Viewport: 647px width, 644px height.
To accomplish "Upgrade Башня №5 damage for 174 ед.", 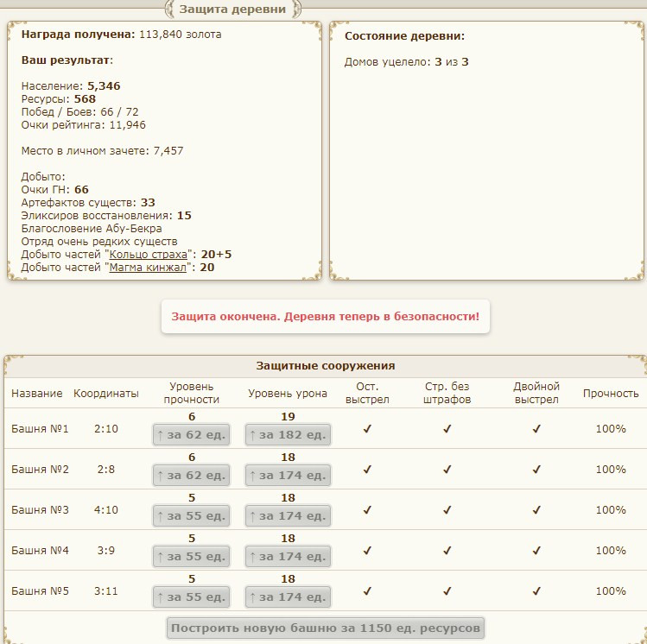I will (288, 597).
